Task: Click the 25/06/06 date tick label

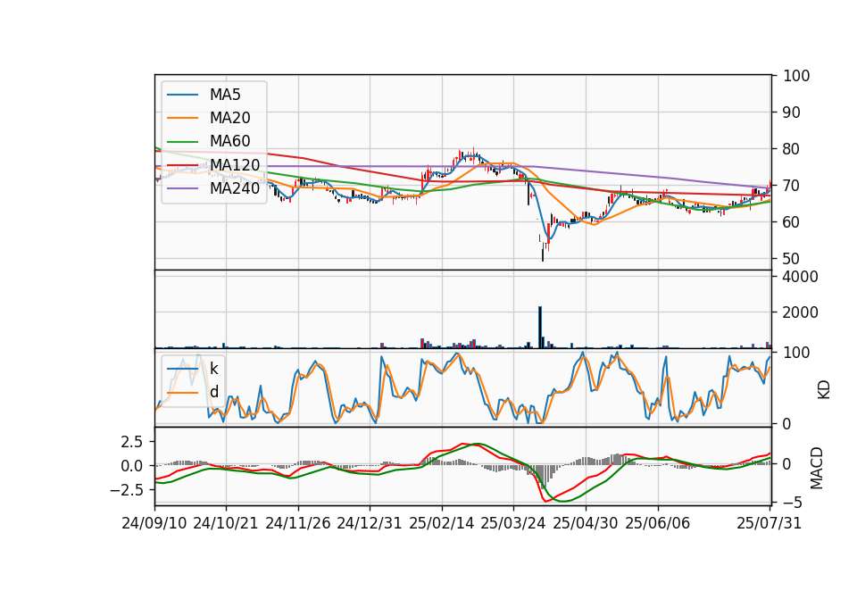Action: click(x=658, y=523)
